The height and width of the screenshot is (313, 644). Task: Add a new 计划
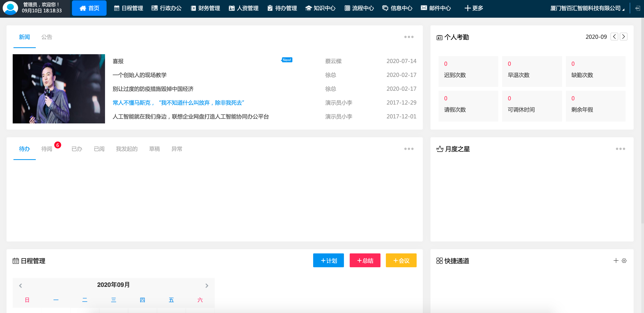pos(329,260)
